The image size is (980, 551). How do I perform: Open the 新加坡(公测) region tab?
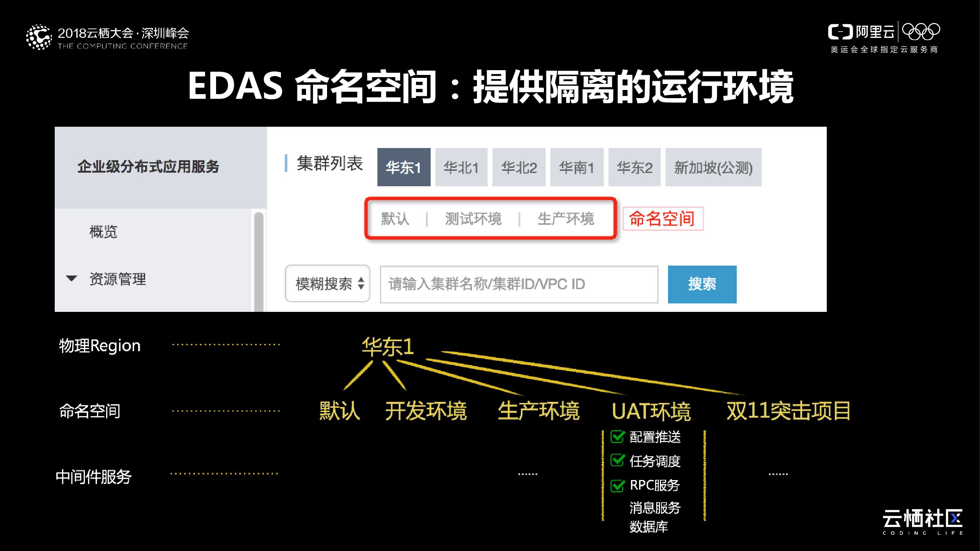tap(713, 167)
